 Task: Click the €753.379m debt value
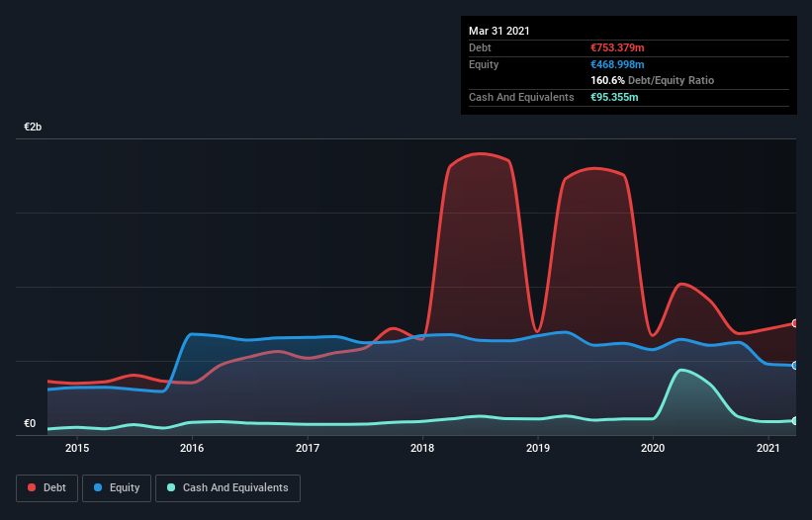pos(617,47)
